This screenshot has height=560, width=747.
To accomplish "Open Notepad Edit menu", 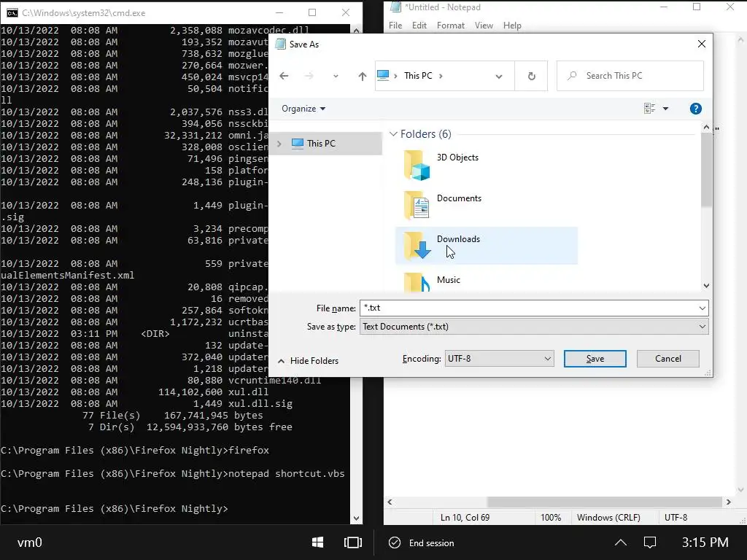I will [419, 26].
